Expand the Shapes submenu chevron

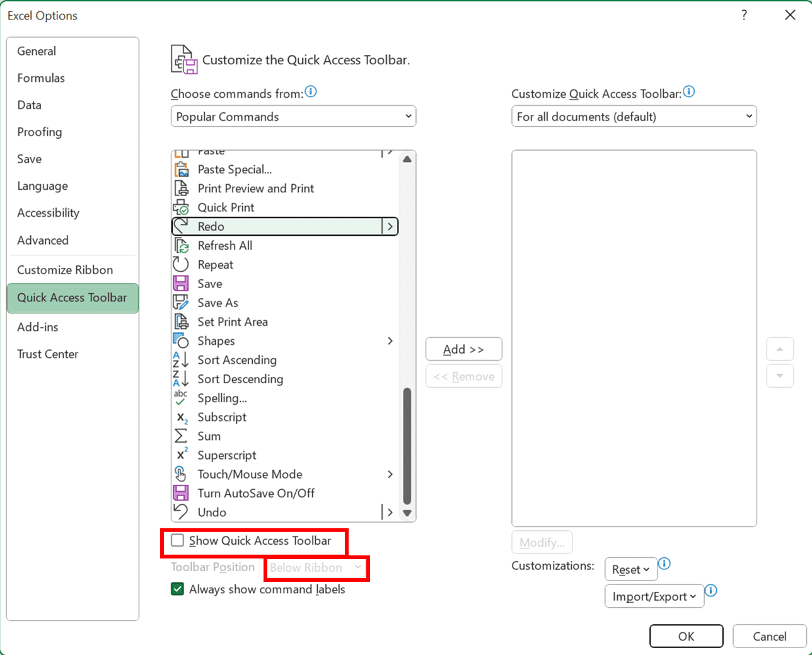coord(390,341)
